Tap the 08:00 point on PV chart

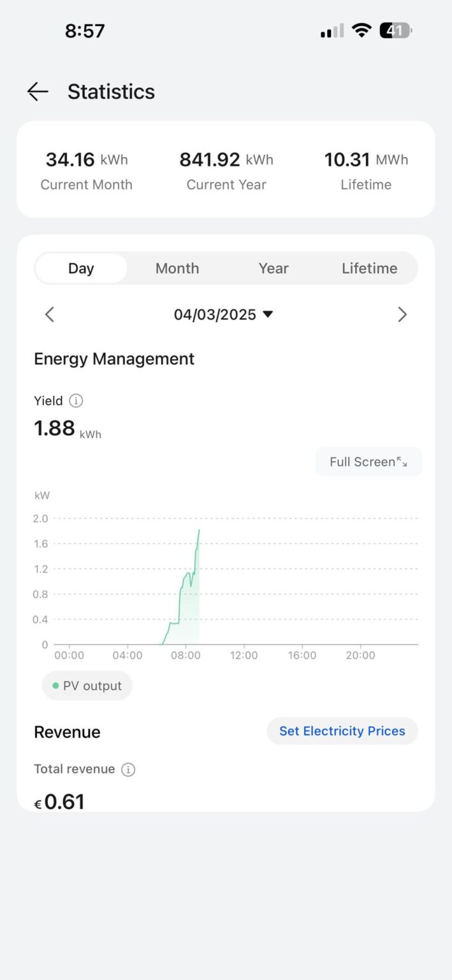pyautogui.click(x=186, y=581)
